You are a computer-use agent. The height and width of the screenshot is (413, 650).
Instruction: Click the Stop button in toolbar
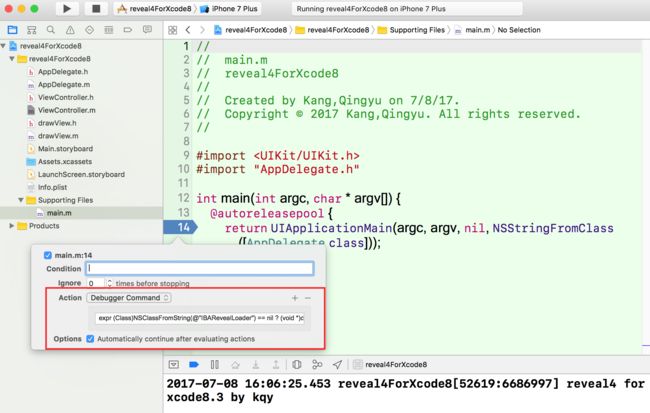tap(96, 8)
